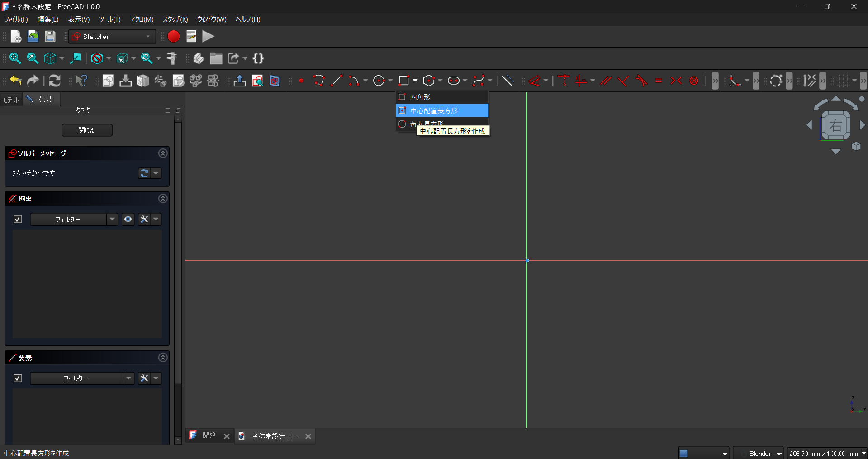This screenshot has height=459, width=868.
Task: Click the navigation cube 右 face
Action: click(x=835, y=125)
